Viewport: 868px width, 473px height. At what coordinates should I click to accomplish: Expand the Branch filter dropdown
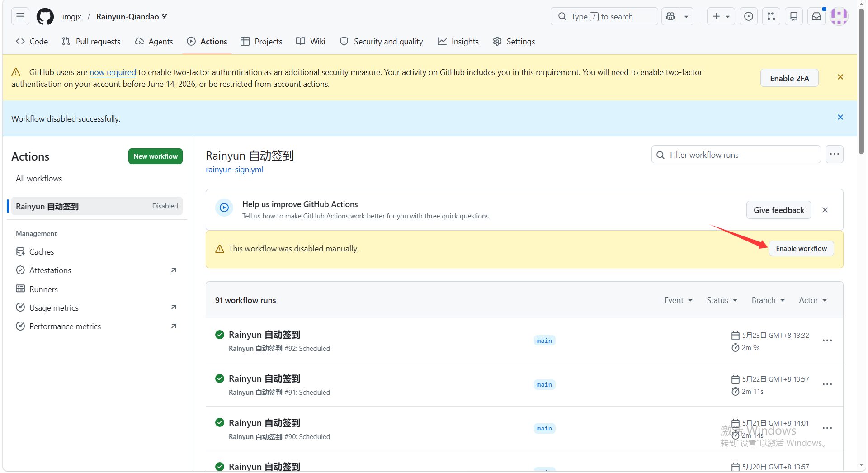768,300
